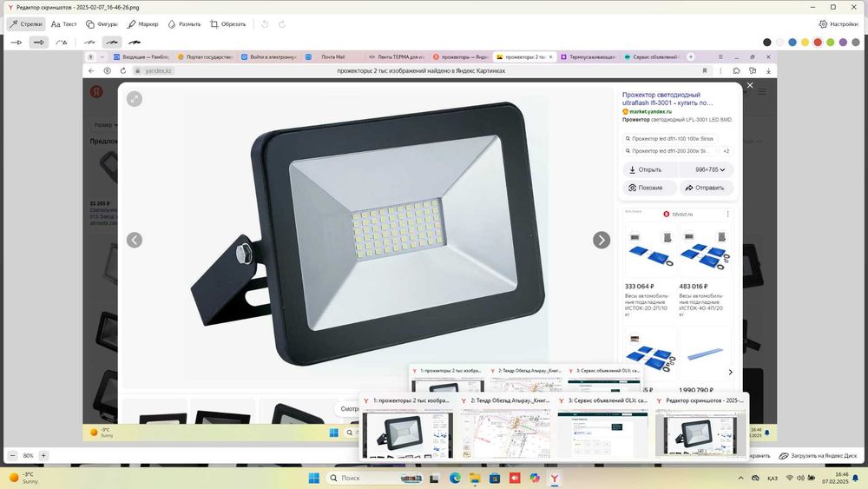Increase zoom with the plus button
This screenshot has width=868, height=489.
(x=43, y=455)
